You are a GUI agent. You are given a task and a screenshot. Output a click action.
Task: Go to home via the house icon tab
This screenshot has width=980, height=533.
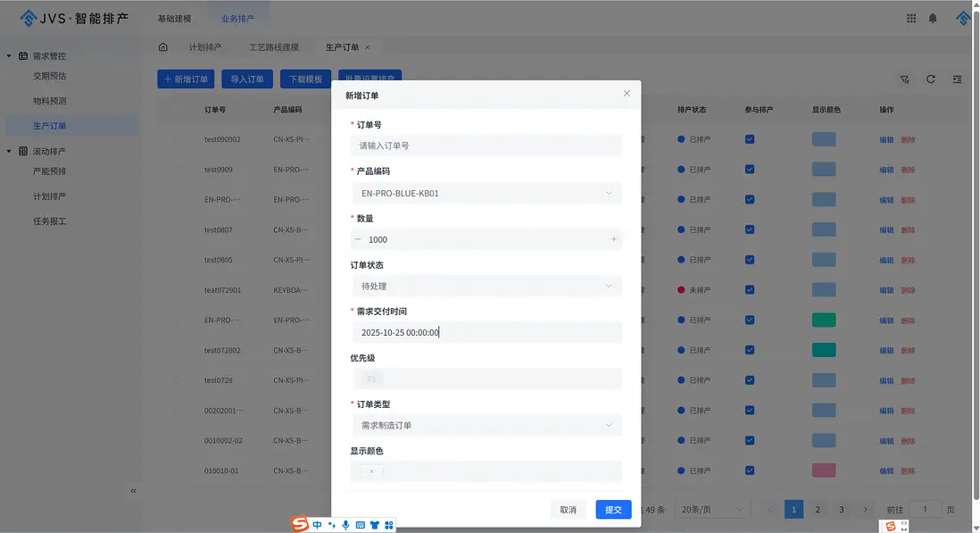(162, 47)
